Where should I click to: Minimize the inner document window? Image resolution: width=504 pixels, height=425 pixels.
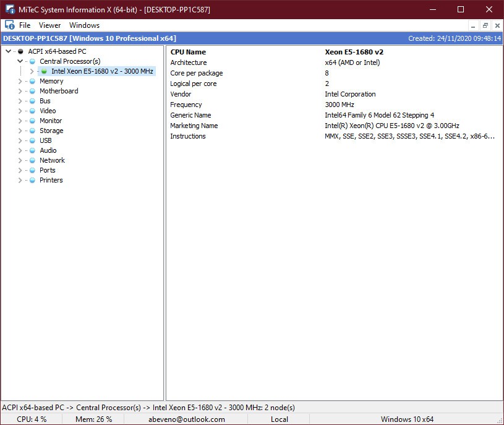click(473, 25)
